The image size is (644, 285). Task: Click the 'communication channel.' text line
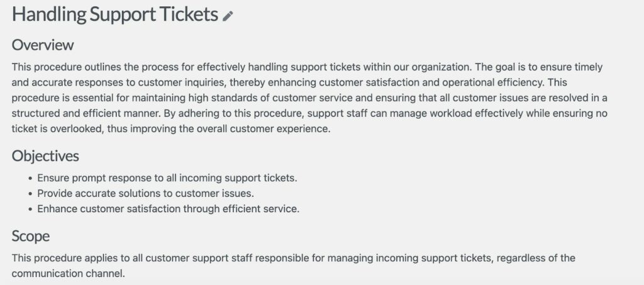tap(68, 274)
